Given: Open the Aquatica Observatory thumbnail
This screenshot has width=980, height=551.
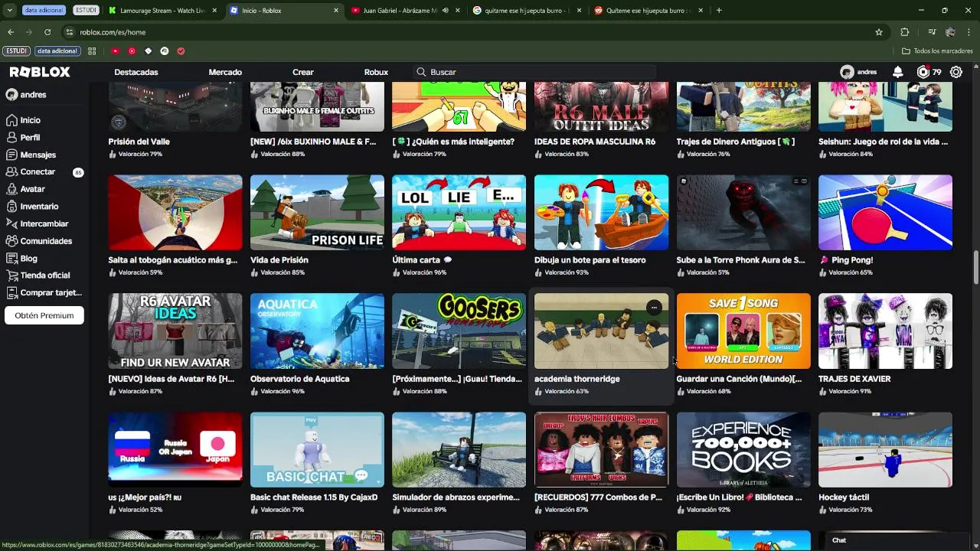Looking at the screenshot, I should click(x=317, y=331).
